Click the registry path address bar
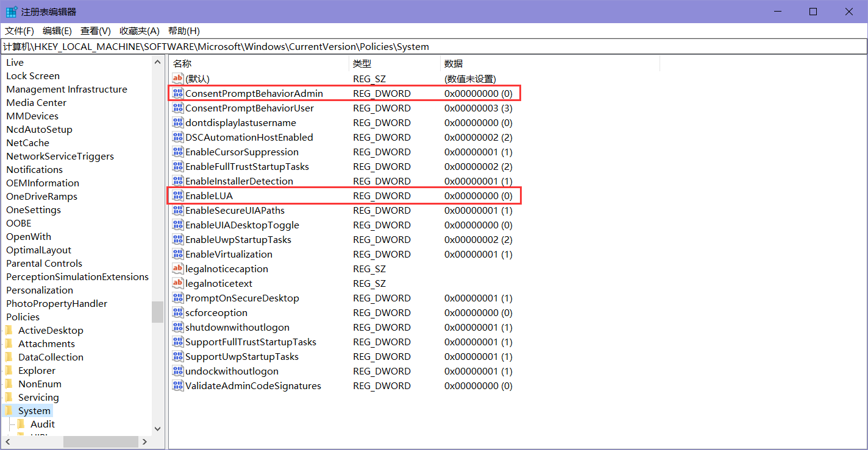This screenshot has width=868, height=450. click(x=433, y=47)
